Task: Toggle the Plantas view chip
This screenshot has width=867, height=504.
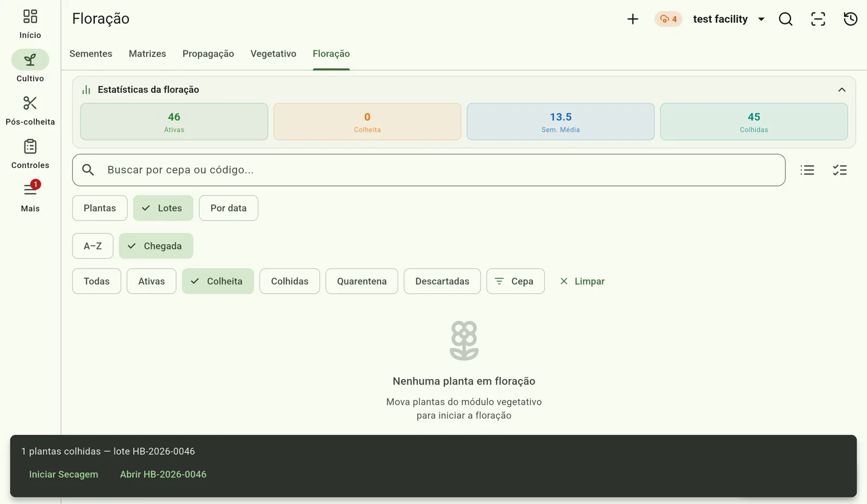Action: coord(100,208)
